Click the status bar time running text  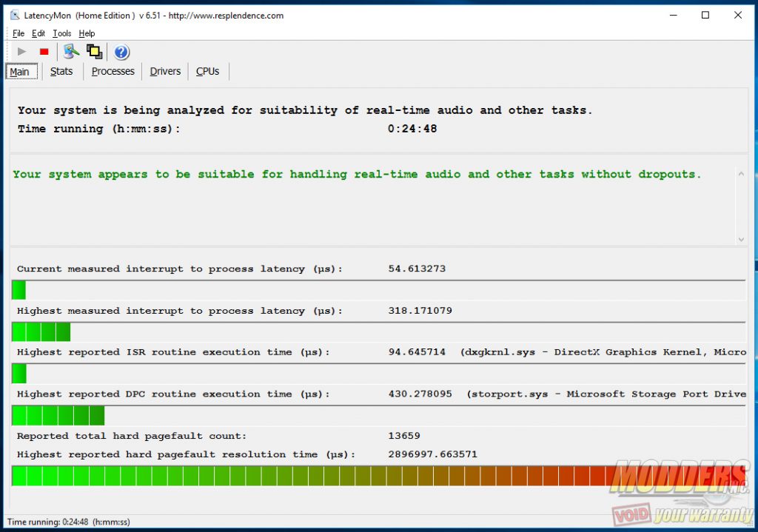[x=69, y=522]
